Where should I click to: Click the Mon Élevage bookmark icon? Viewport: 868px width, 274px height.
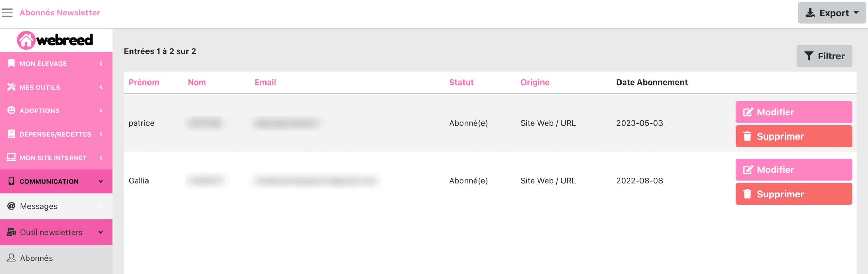(11, 63)
